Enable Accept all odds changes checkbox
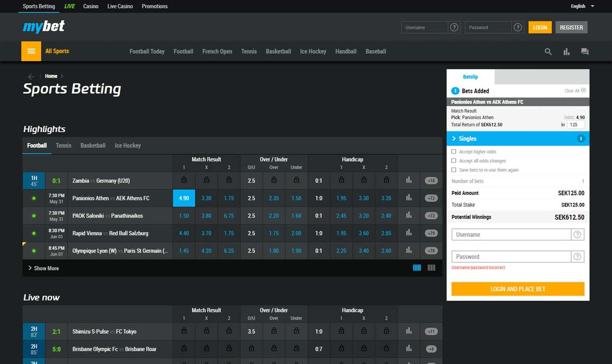The height and width of the screenshot is (364, 612). [x=454, y=161]
